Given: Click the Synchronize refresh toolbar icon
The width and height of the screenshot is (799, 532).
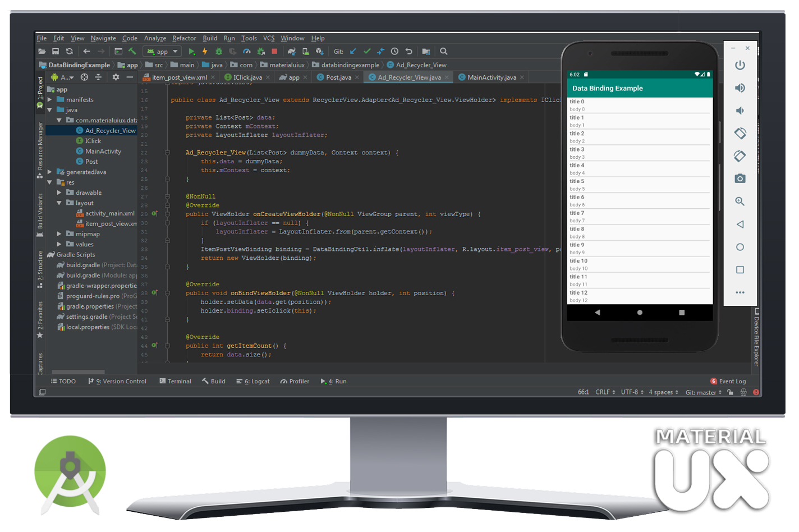Looking at the screenshot, I should click(x=70, y=52).
